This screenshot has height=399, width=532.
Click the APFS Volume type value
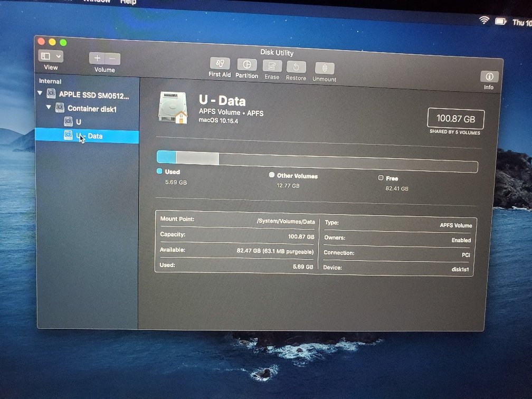(x=456, y=225)
